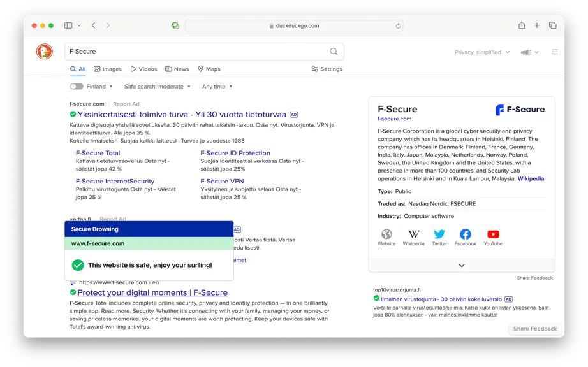Open the F-Secure Total sitelink
The image size is (588, 367).
[98, 153]
